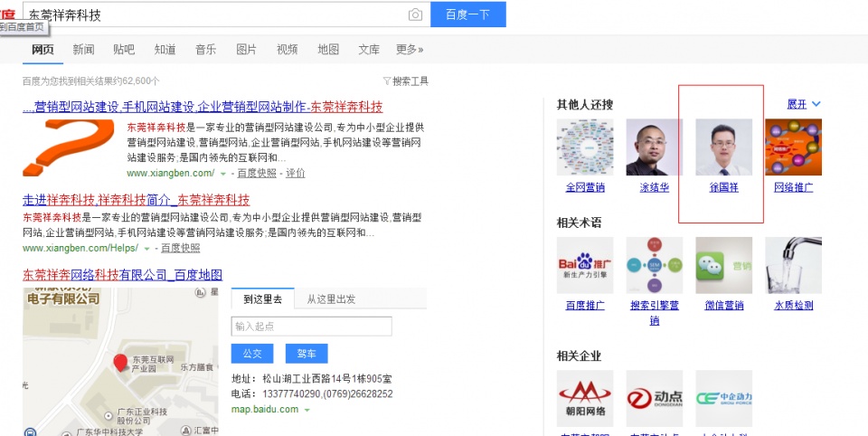Open the 网络推广 text link
This screenshot has width=868, height=436.
click(x=793, y=188)
